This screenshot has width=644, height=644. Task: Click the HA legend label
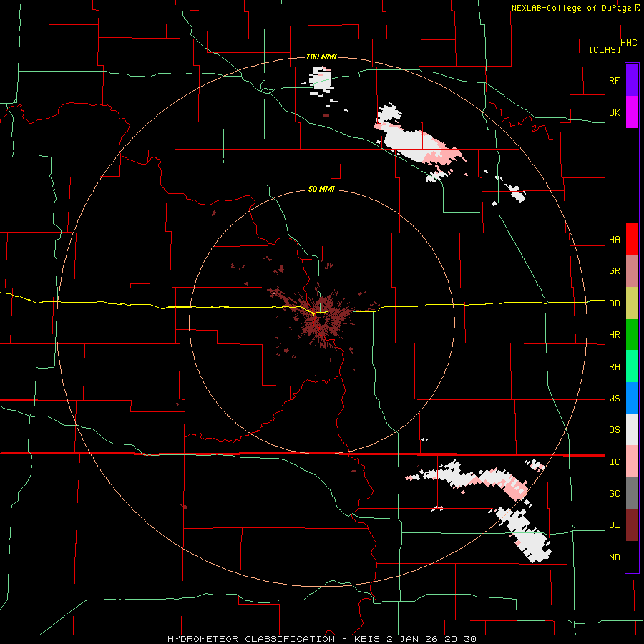click(x=614, y=240)
